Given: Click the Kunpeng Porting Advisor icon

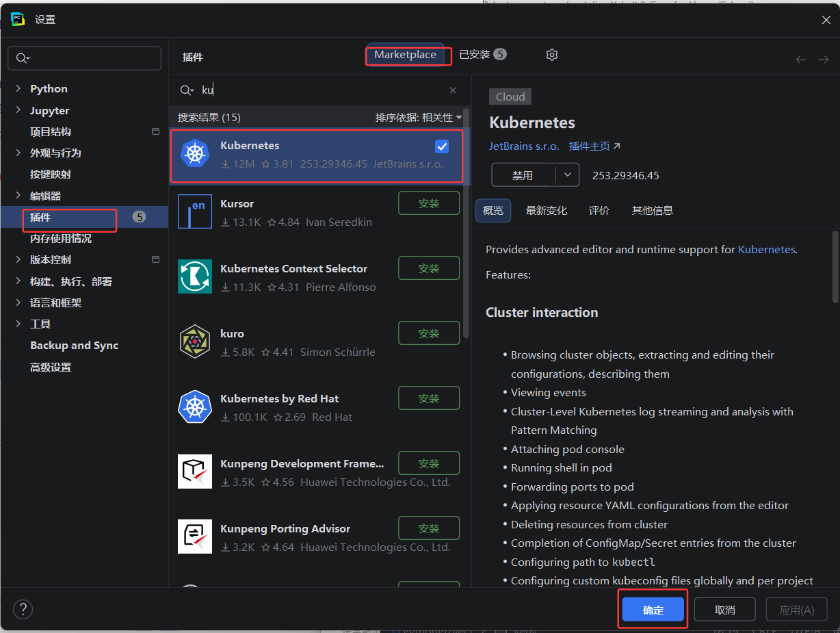Looking at the screenshot, I should [x=195, y=537].
